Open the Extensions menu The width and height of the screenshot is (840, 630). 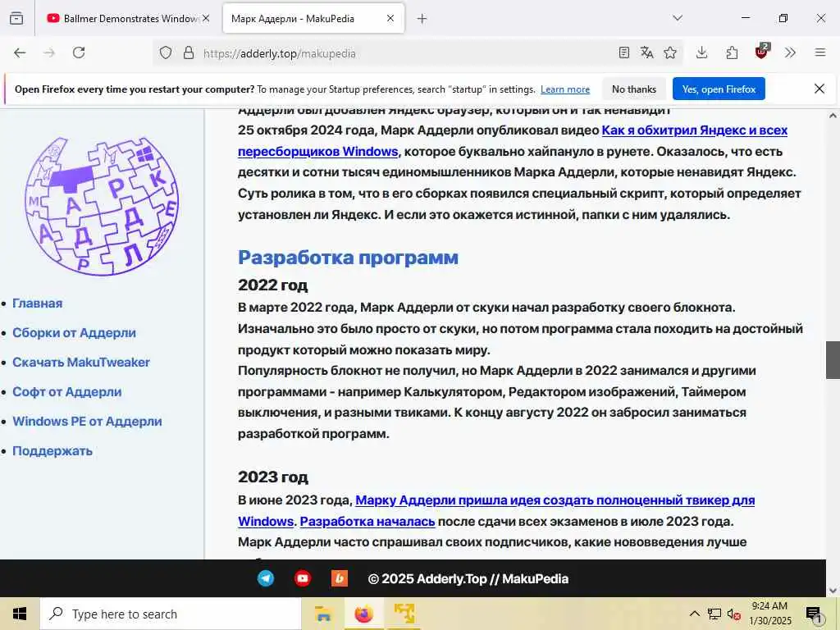(732, 52)
